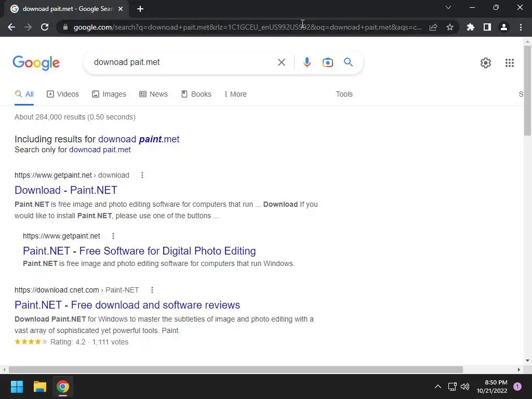Screen dimensions: 532x399
Task: Open options for getpaint.net download result
Action: pyautogui.click(x=142, y=175)
